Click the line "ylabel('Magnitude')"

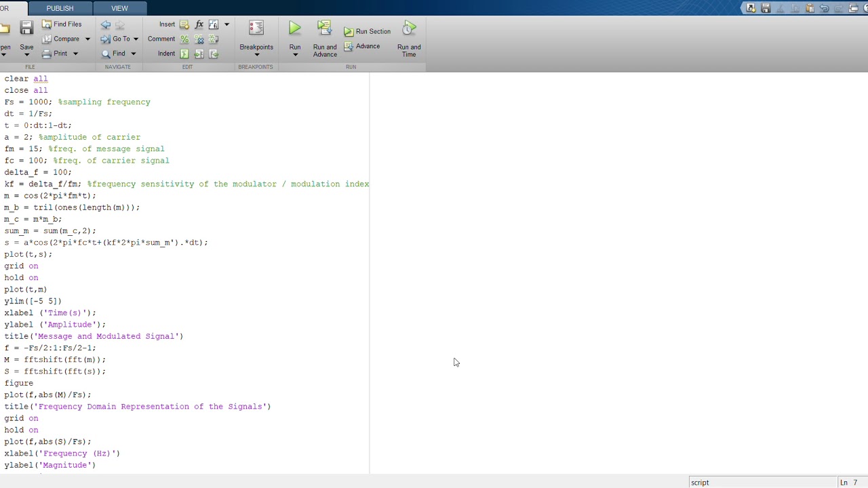click(50, 465)
